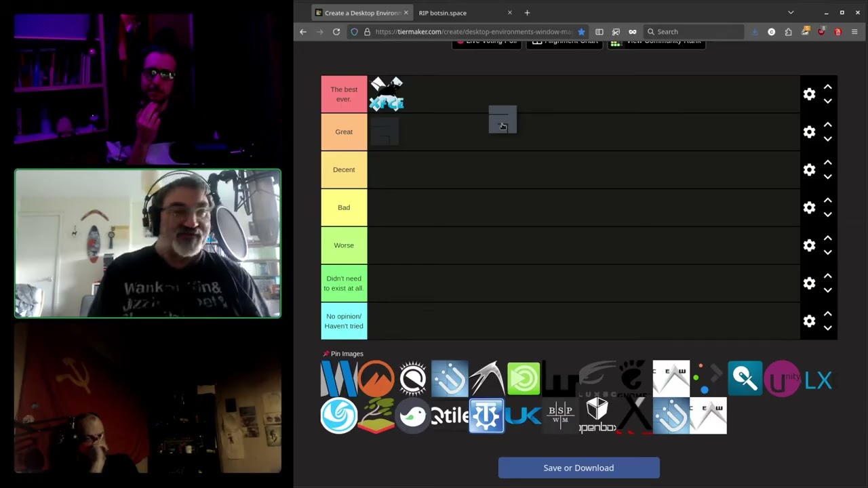Click the tiermaker.com address bar
Image resolution: width=868 pixels, height=488 pixels.
pyautogui.click(x=468, y=32)
